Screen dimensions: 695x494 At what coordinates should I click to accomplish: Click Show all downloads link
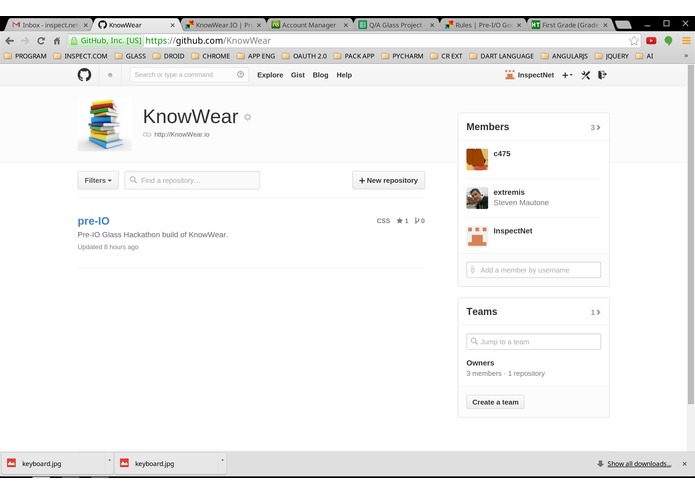pyautogui.click(x=639, y=464)
